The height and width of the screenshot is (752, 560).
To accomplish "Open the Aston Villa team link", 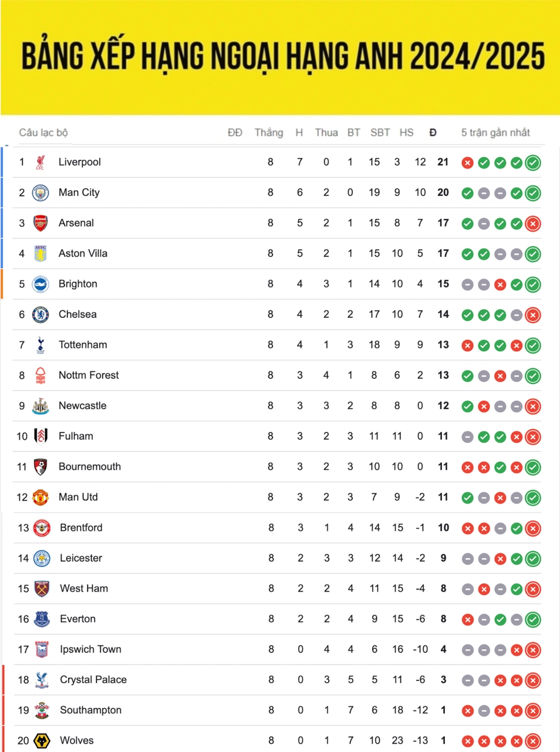I will point(83,254).
